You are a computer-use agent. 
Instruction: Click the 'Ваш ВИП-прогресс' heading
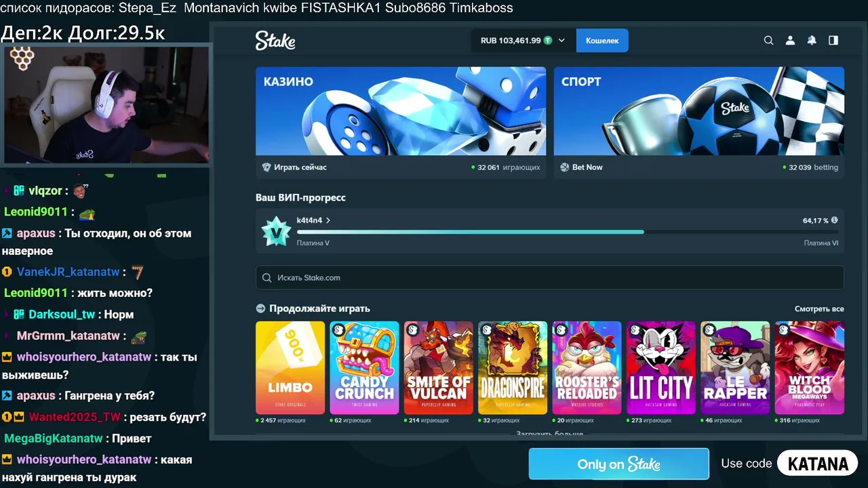[x=300, y=198]
